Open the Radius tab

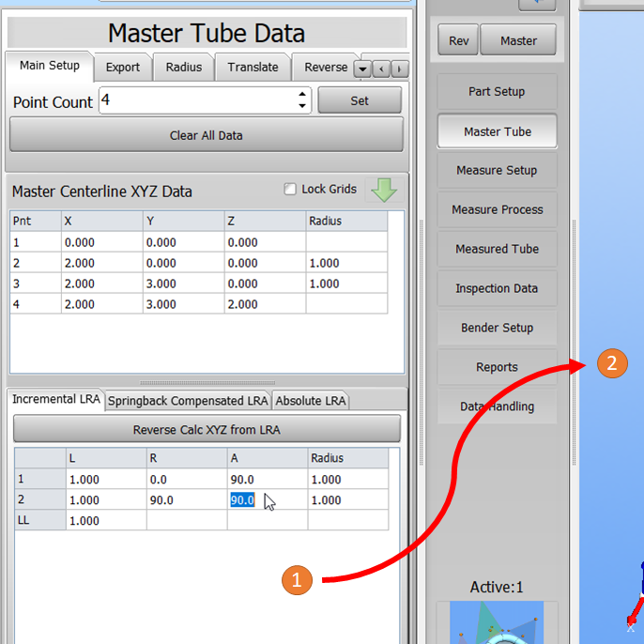click(184, 67)
